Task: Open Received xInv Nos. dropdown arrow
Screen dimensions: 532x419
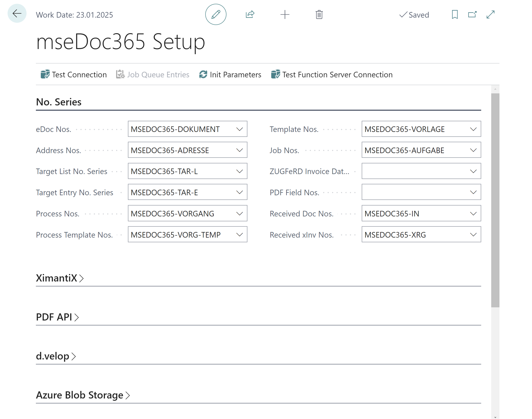Action: 473,234
